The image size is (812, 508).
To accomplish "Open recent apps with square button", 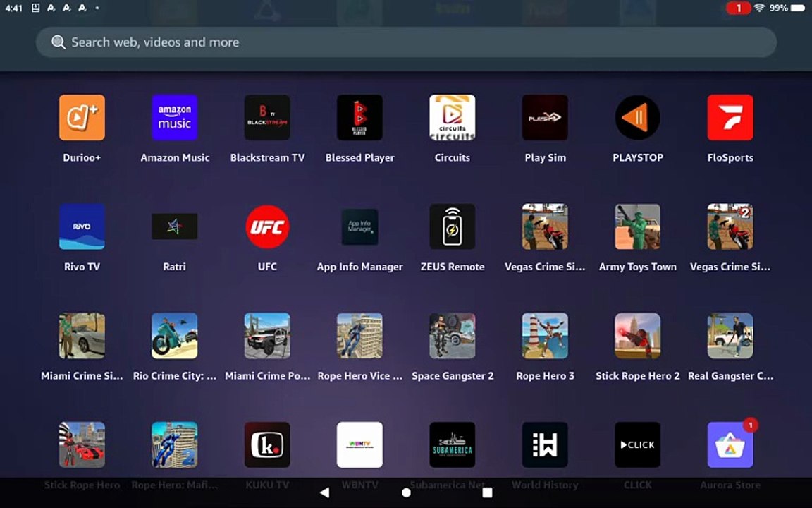I will 487,492.
